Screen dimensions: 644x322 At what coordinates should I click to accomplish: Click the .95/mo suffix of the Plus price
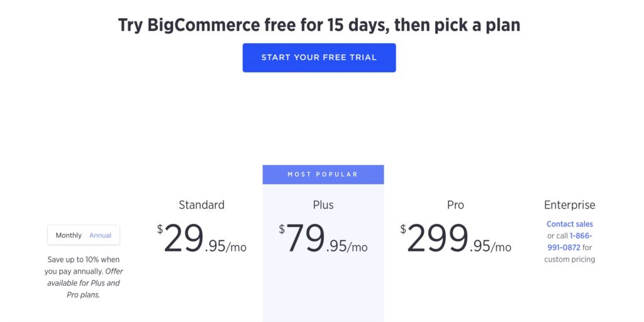[347, 247]
